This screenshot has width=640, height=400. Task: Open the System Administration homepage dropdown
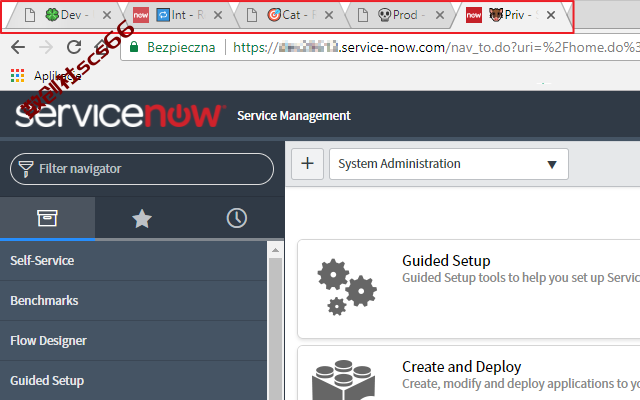[x=449, y=164]
